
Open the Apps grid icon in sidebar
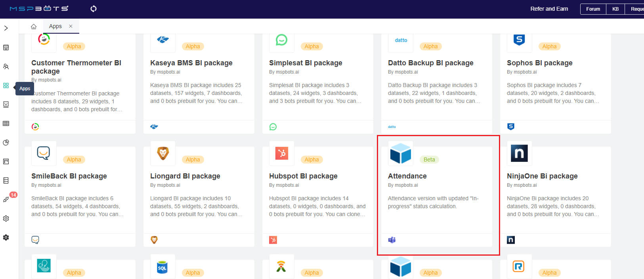(6, 85)
